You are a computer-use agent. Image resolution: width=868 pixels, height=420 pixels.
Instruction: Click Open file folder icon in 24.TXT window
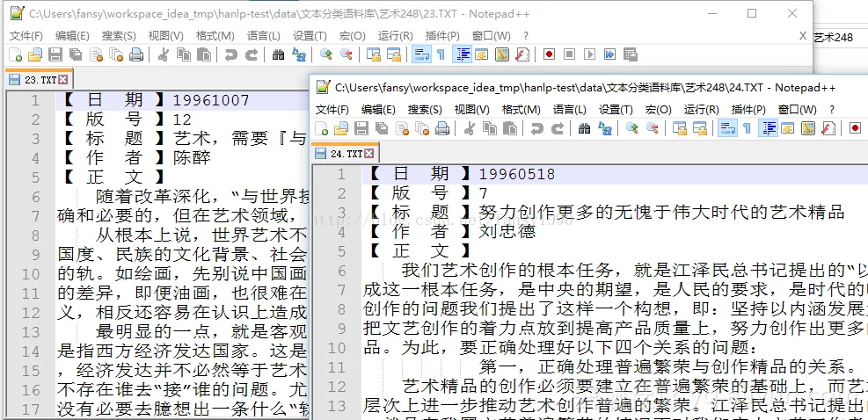pyautogui.click(x=342, y=129)
